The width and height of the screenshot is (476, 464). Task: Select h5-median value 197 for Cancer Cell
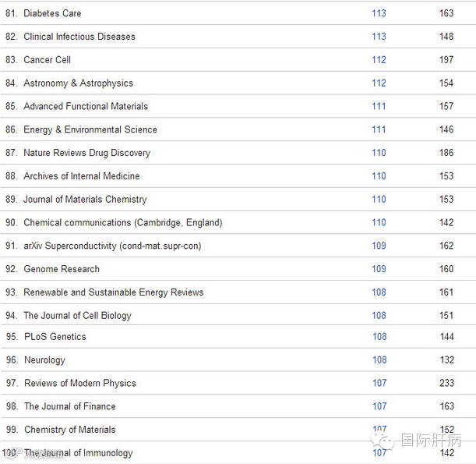(446, 59)
